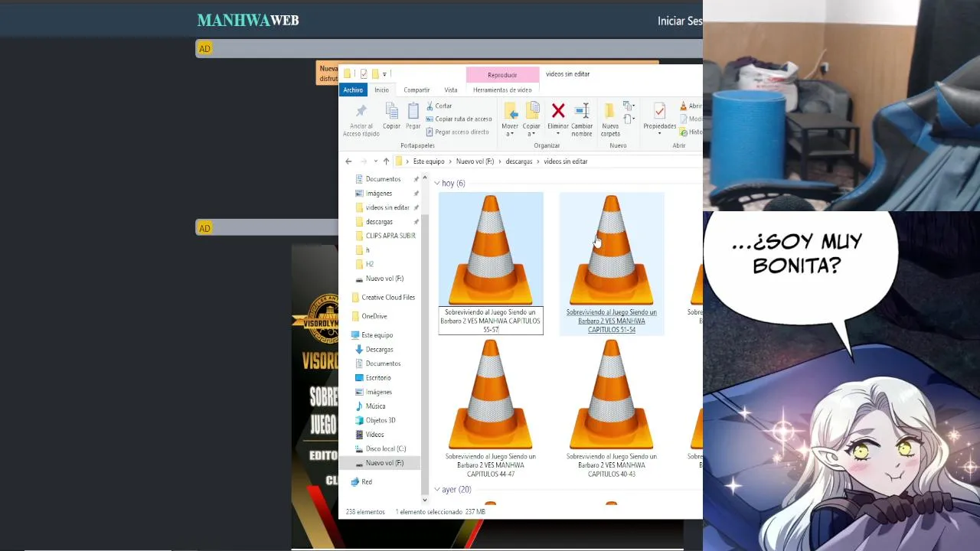Click the CAPITULOS 55-57 filename edit box

click(491, 321)
